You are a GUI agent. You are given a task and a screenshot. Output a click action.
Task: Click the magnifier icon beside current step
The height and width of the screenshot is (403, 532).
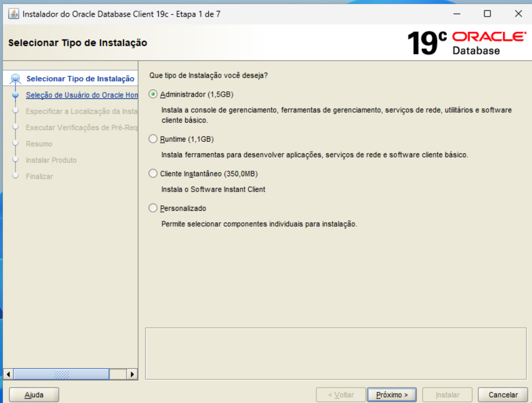point(15,78)
